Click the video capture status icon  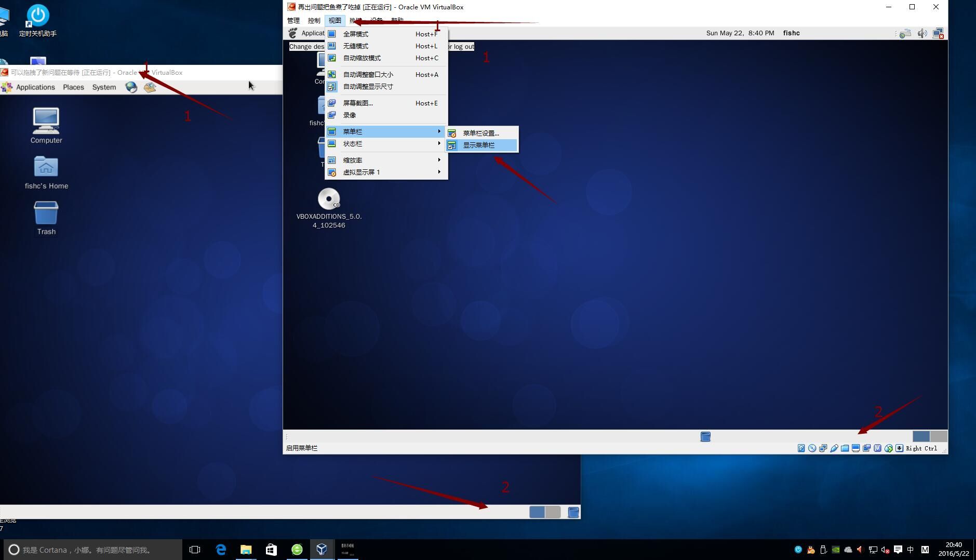866,448
